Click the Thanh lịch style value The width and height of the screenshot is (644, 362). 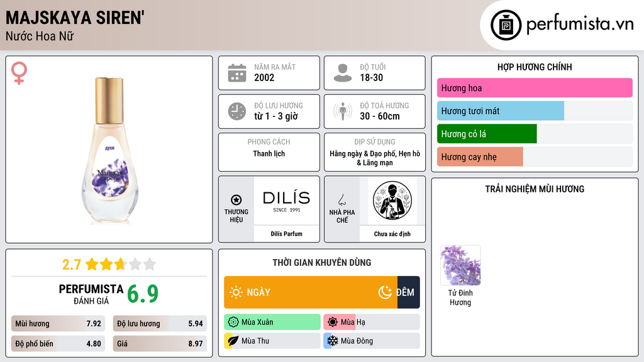(269, 153)
